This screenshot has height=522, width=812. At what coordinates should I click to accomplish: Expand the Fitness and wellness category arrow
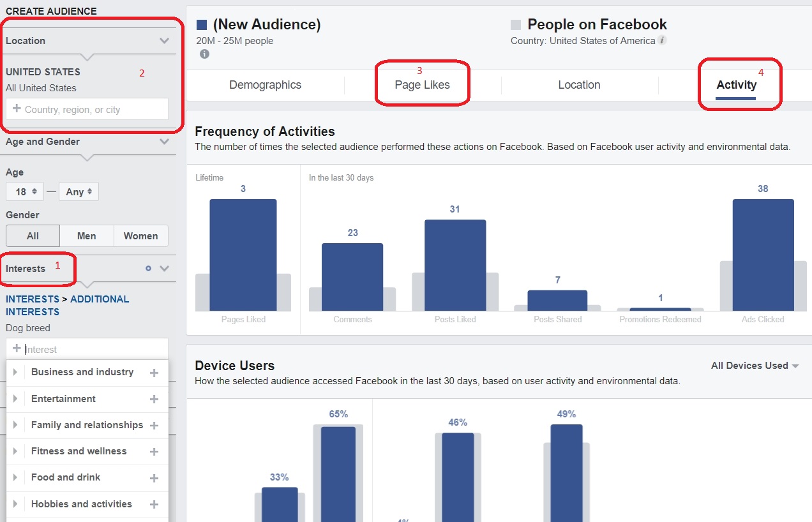(x=15, y=451)
